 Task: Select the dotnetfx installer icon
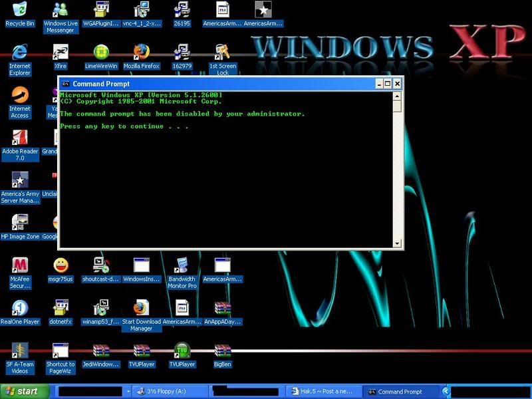tap(61, 313)
